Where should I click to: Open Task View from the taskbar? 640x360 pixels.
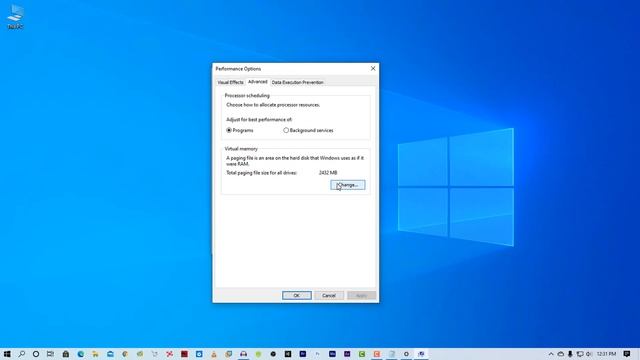(x=50, y=354)
